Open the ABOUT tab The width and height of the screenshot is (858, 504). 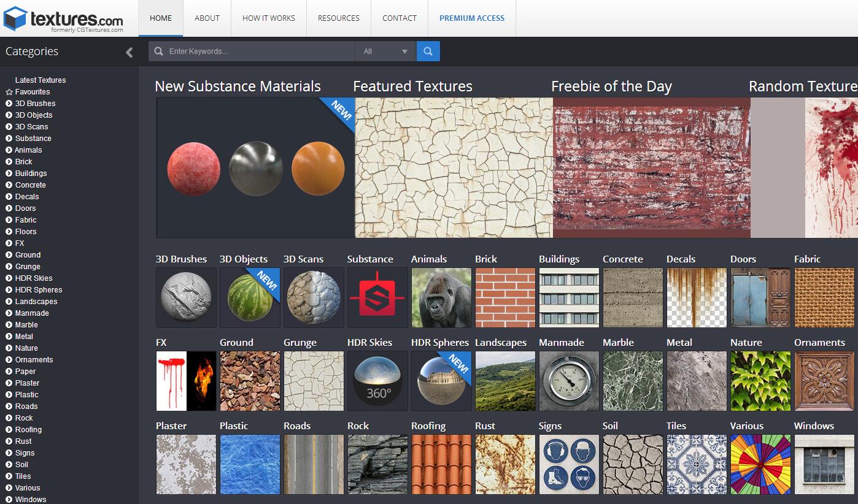pyautogui.click(x=207, y=18)
